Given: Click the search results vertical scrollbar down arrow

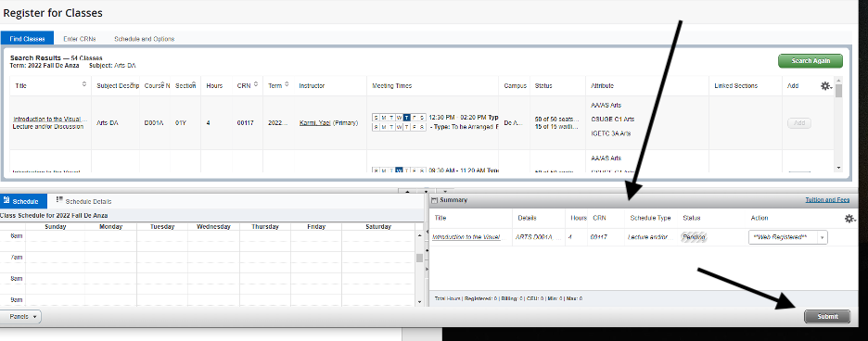Looking at the screenshot, I should (838, 168).
